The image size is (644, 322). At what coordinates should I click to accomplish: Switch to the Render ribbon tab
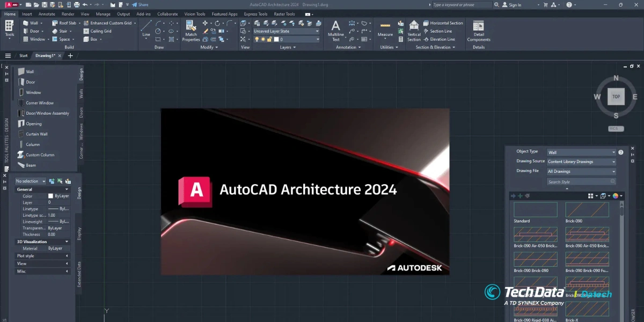(68, 14)
